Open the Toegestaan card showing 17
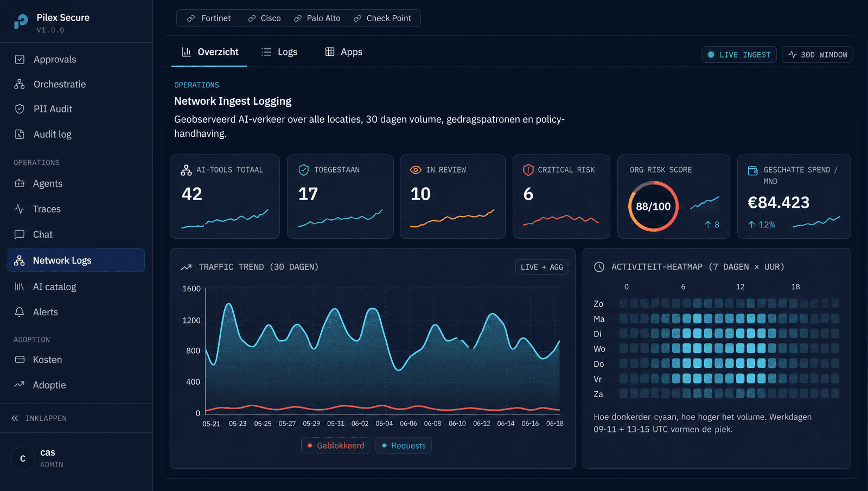The height and width of the screenshot is (491, 868). [x=340, y=196]
